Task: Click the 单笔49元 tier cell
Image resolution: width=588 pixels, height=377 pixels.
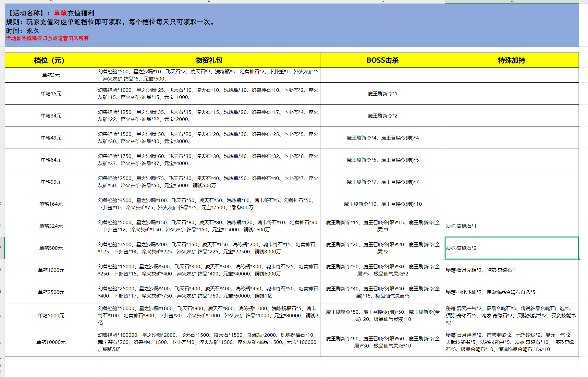Action: (51, 138)
